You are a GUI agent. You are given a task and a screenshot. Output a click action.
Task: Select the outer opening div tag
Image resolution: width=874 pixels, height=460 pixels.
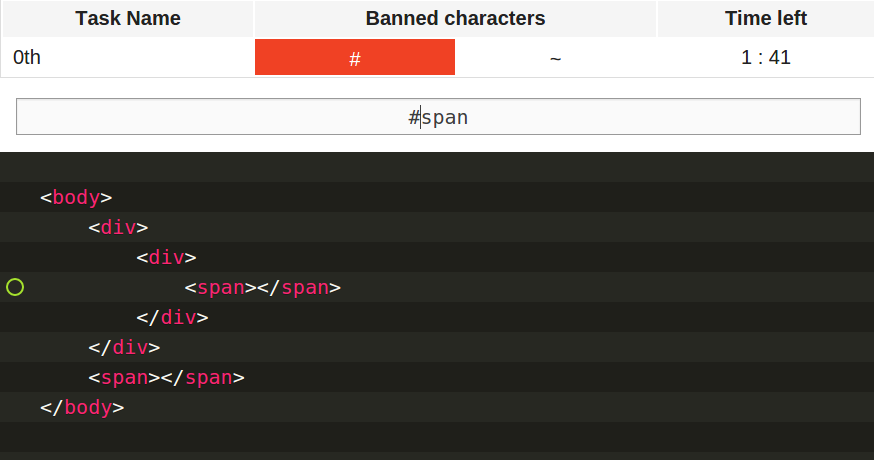pyautogui.click(x=118, y=228)
